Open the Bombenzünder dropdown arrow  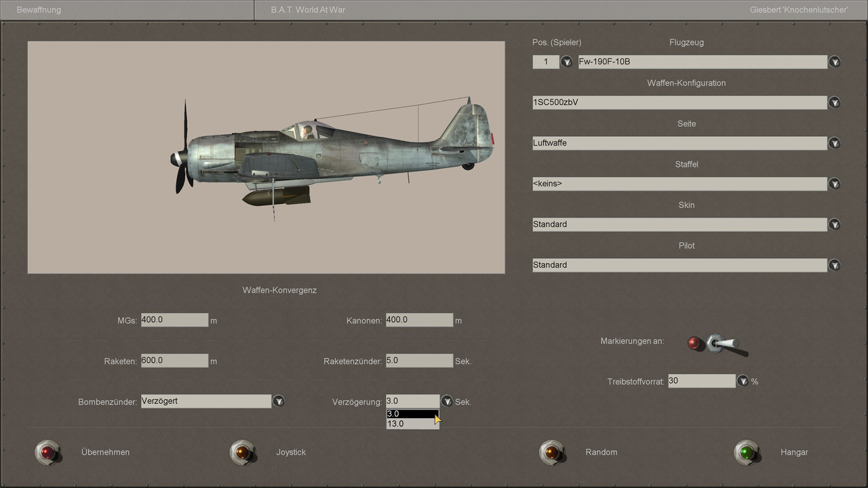pyautogui.click(x=278, y=401)
